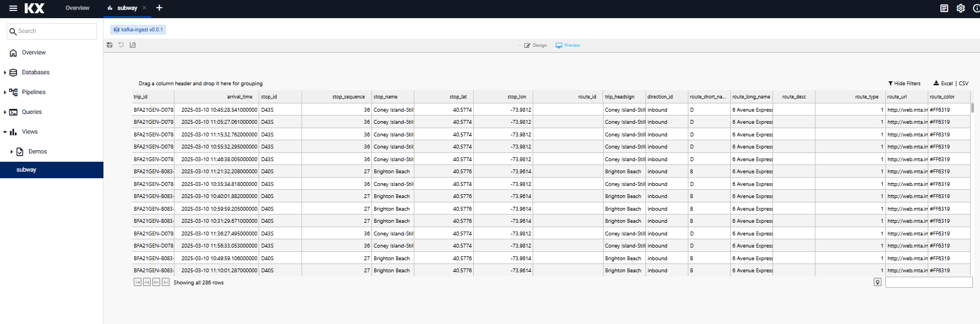Expand the Pipelines tree node
The height and width of the screenshot is (324, 980).
point(5,92)
